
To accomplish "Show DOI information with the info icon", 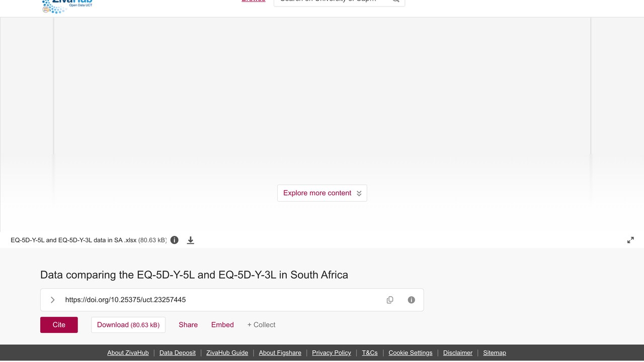I will 412,300.
